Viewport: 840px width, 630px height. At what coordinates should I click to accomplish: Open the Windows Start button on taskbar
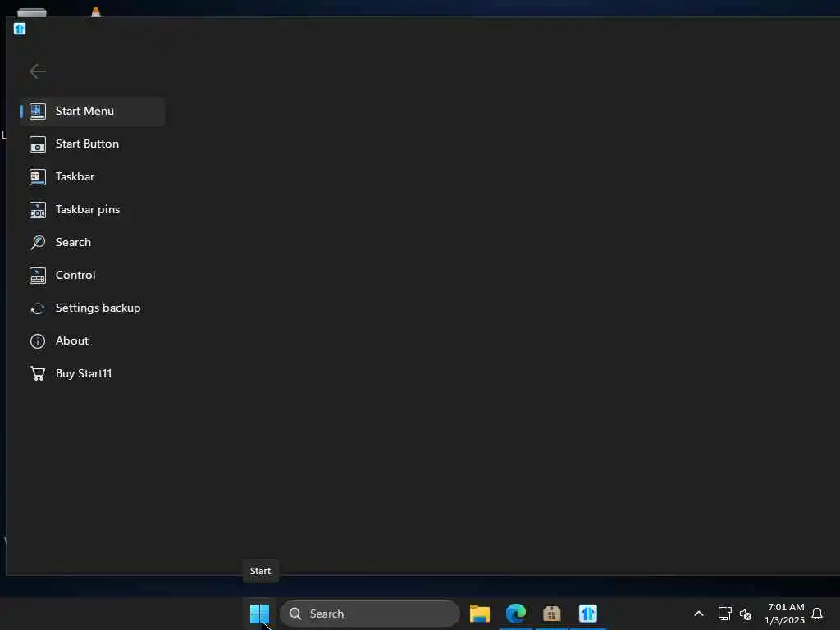[260, 614]
